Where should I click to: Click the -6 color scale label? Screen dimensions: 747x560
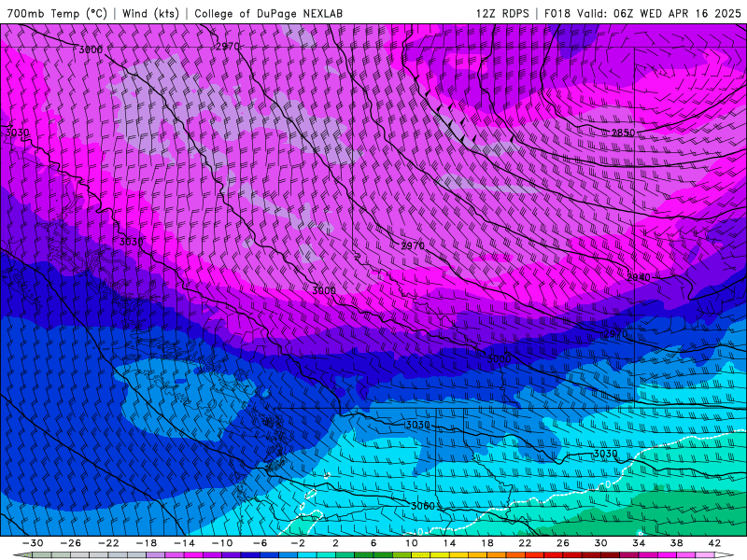[260, 543]
